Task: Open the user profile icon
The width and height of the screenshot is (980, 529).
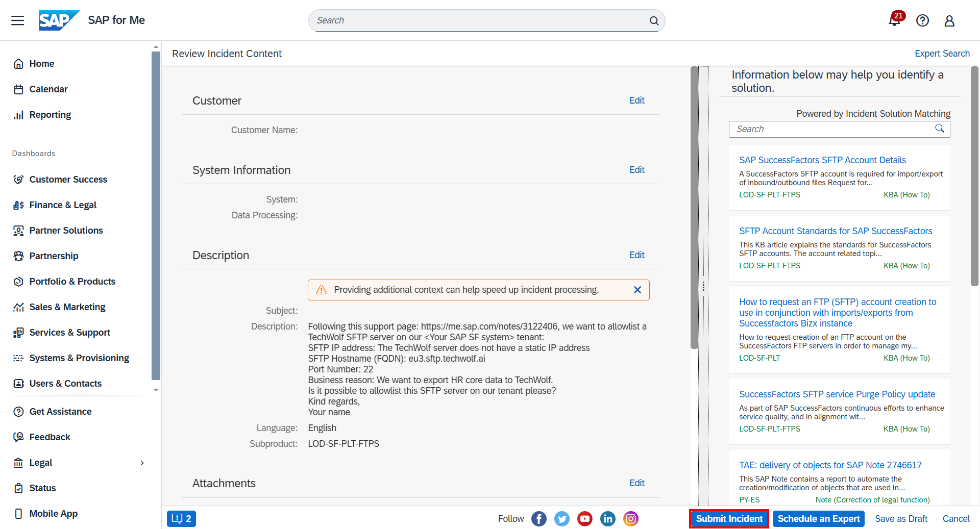Action: click(x=949, y=20)
